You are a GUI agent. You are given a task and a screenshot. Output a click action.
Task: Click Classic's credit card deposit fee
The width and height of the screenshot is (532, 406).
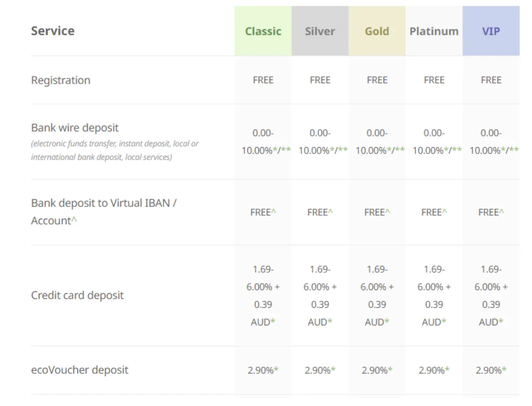[x=263, y=296]
